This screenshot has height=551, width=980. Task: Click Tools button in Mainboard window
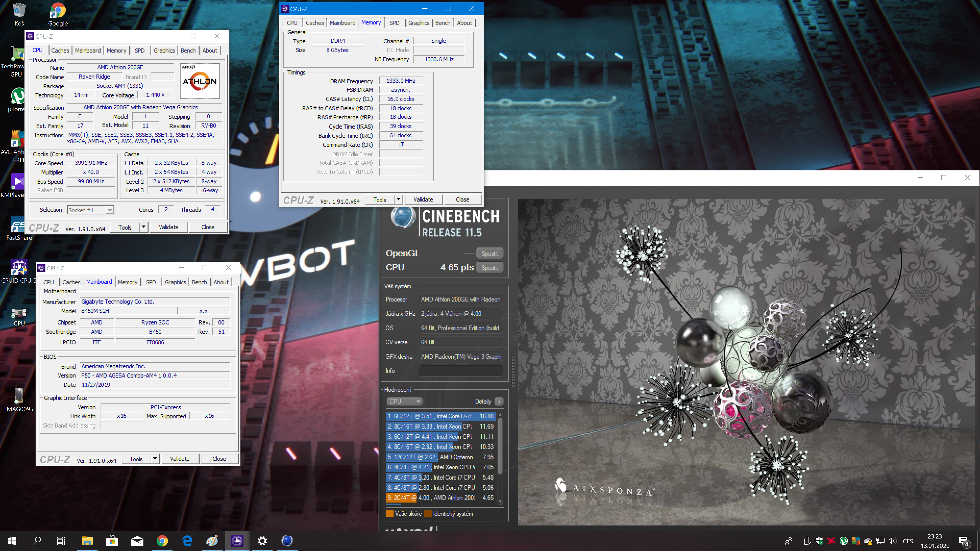(136, 459)
